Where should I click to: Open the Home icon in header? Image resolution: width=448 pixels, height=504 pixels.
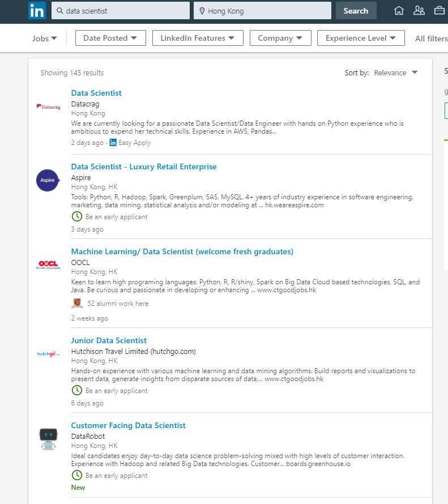point(399,11)
